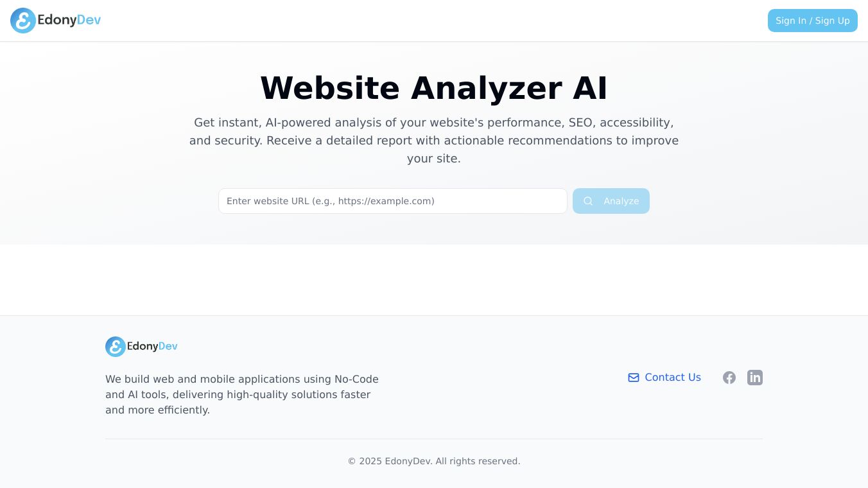Click the Sign In / Sign Up button
Screen dimensions: 868x488
pos(812,21)
